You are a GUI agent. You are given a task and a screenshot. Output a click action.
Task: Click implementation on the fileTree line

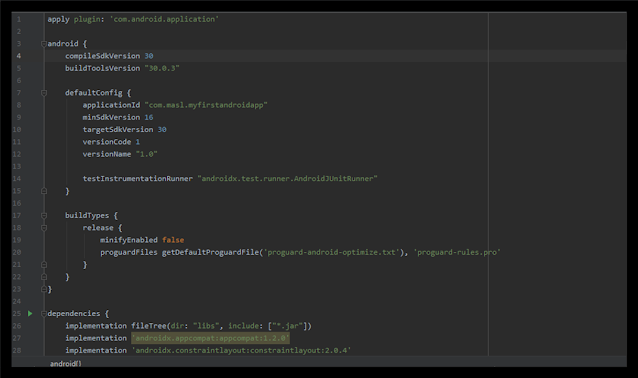[96, 326]
